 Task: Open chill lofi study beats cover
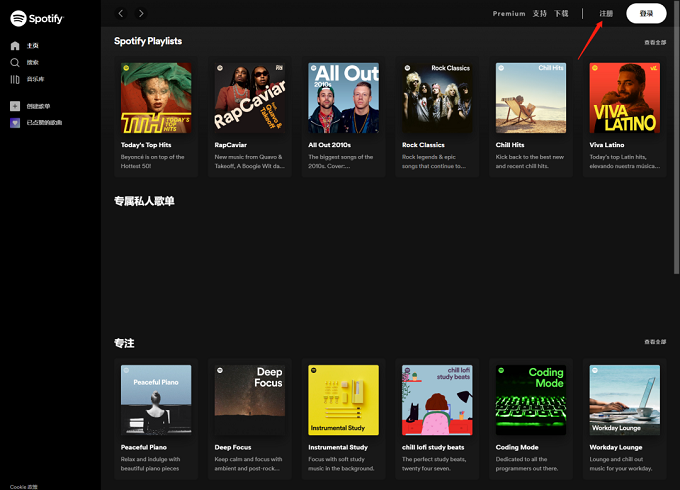[437, 400]
